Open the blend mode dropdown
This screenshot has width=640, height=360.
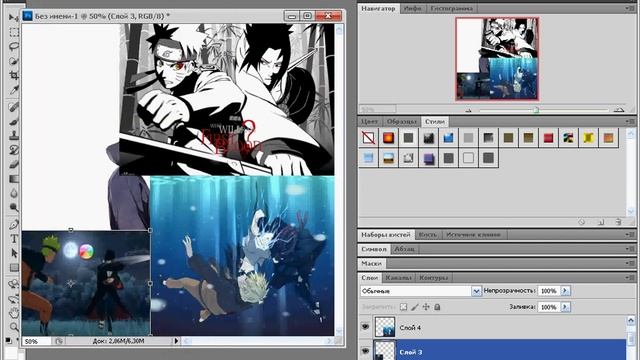tap(476, 291)
